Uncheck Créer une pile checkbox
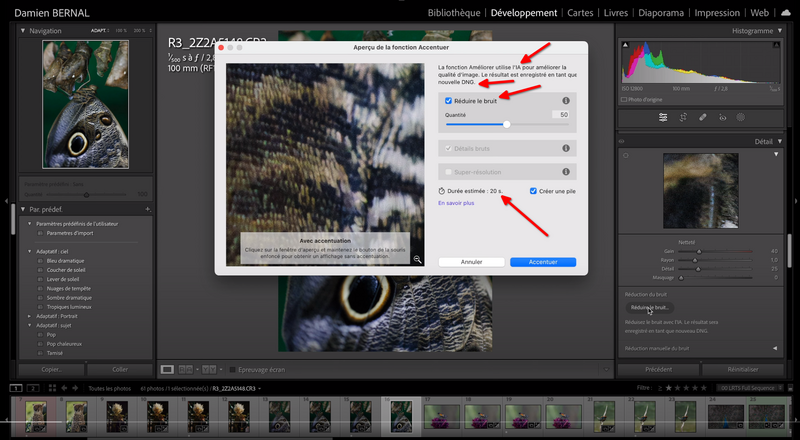This screenshot has height=440, width=800. pyautogui.click(x=533, y=191)
